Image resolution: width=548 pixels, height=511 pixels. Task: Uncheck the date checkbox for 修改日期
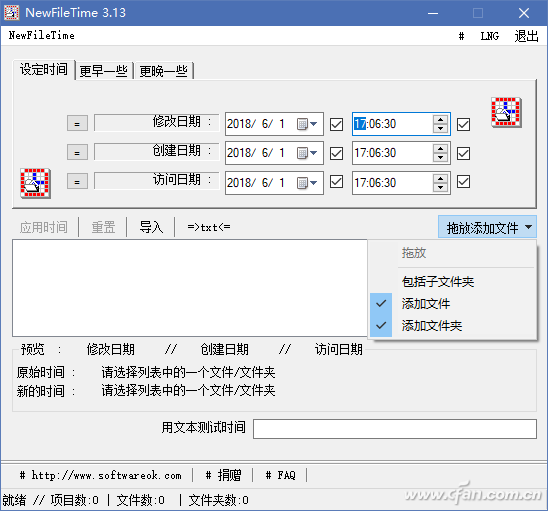click(x=337, y=124)
